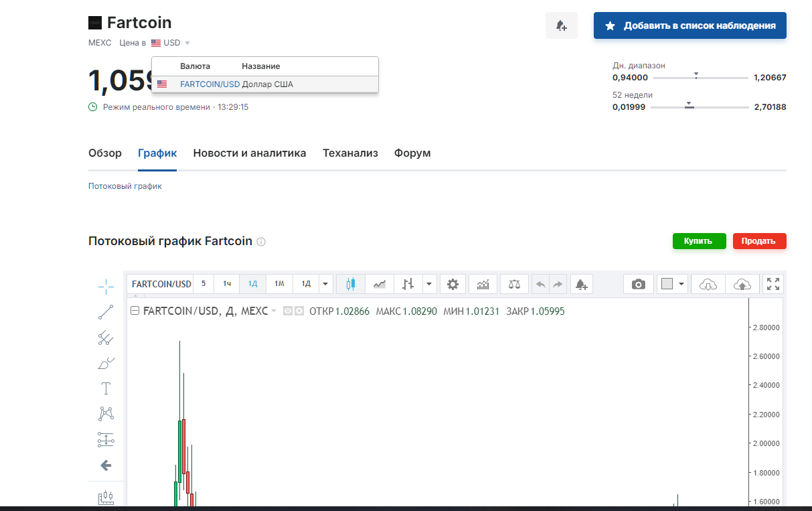Toggle series visibility eye icon in legend
812x511 pixels.
click(x=288, y=311)
